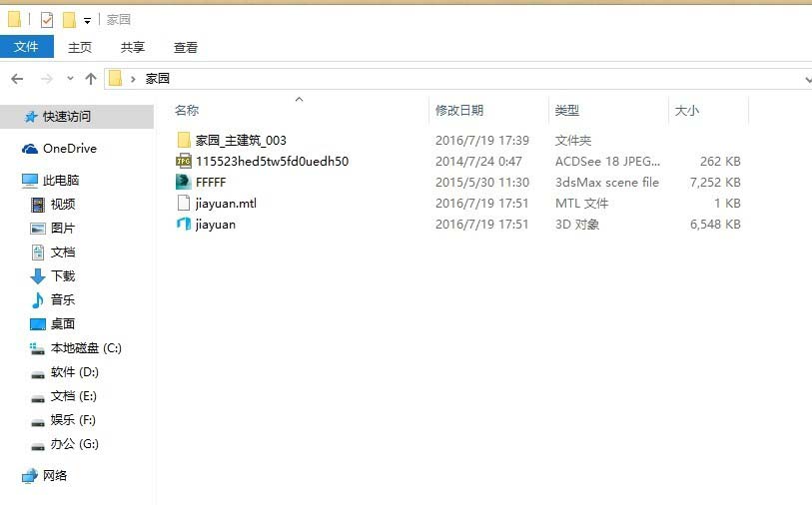Go up one folder level
Viewport: 812px width, 505px height.
coord(91,79)
